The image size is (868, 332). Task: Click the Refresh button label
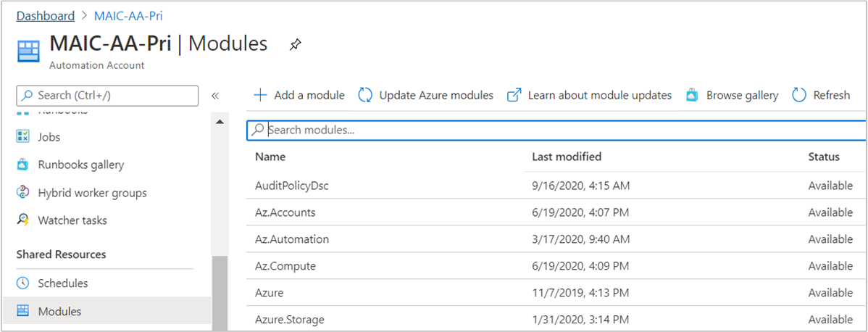coord(832,96)
